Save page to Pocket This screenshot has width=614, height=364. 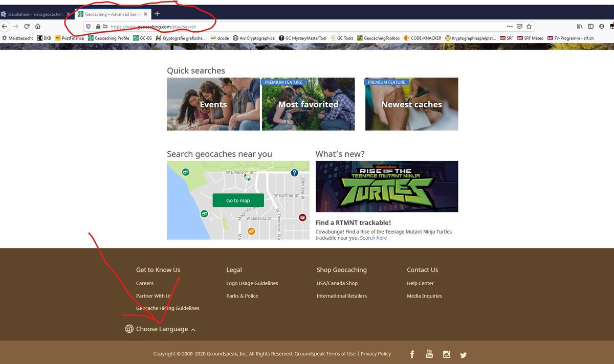[x=519, y=26]
